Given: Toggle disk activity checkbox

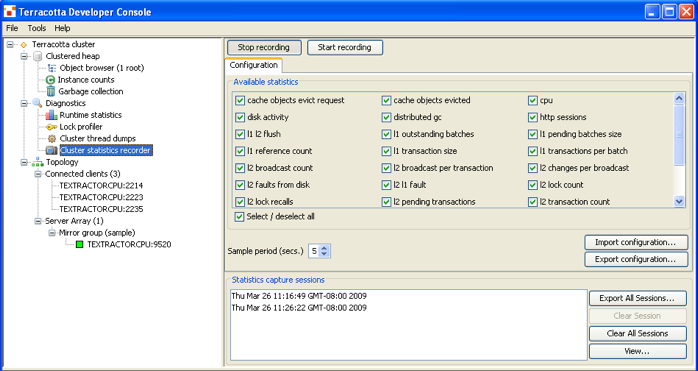Looking at the screenshot, I should [240, 118].
